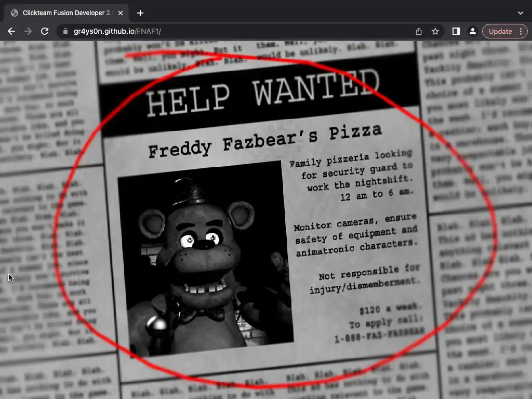Click the HELP WANTED headline
Image resolution: width=532 pixels, height=399 pixels.
(263, 92)
